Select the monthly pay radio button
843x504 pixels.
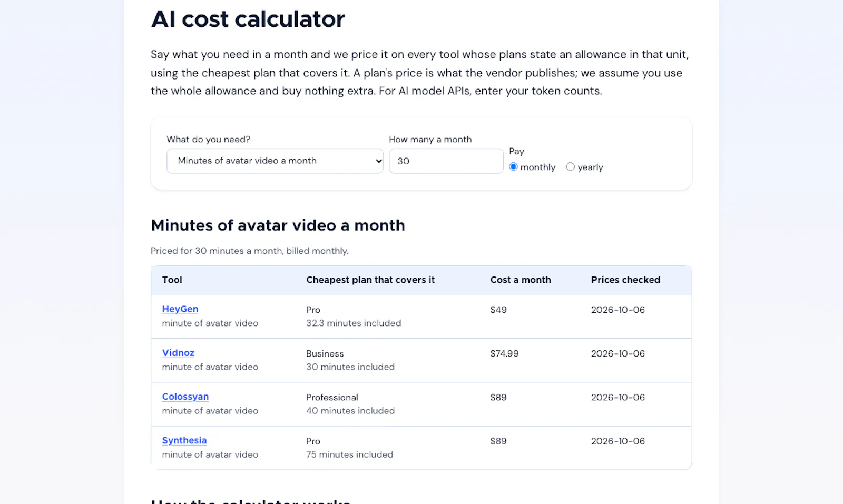(513, 167)
